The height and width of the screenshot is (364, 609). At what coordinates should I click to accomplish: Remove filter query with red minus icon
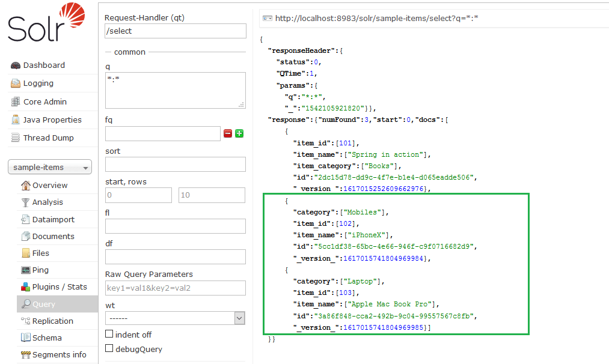point(228,133)
